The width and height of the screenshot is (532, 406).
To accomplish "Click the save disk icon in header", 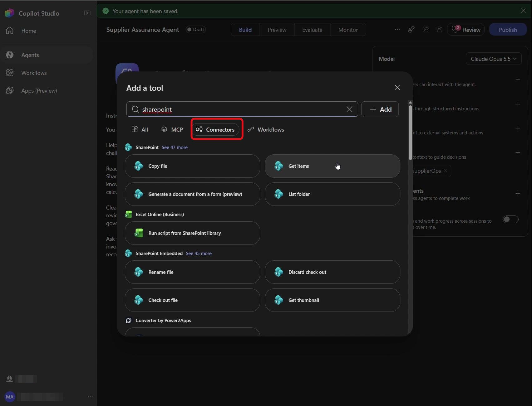I will [439, 29].
